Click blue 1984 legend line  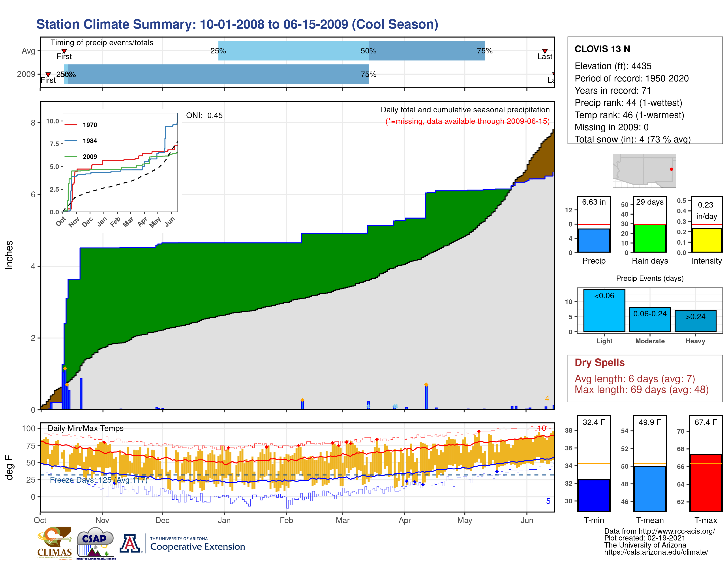(71, 141)
